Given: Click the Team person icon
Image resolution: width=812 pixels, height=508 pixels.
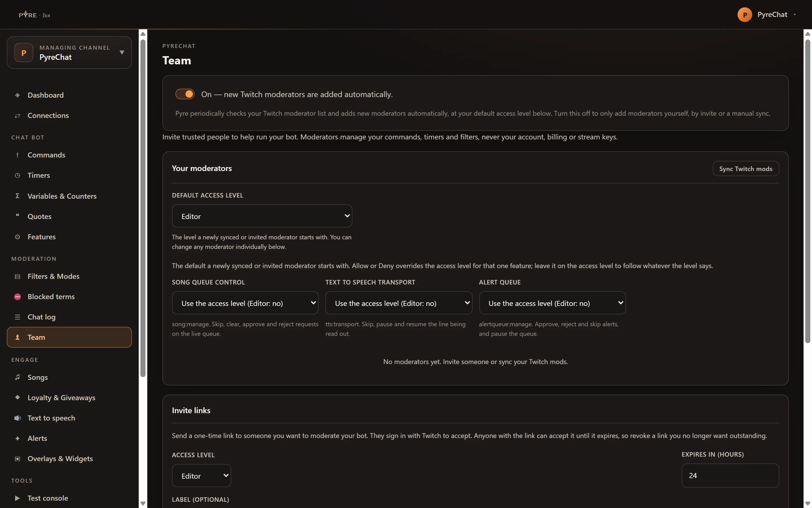Looking at the screenshot, I should (17, 337).
